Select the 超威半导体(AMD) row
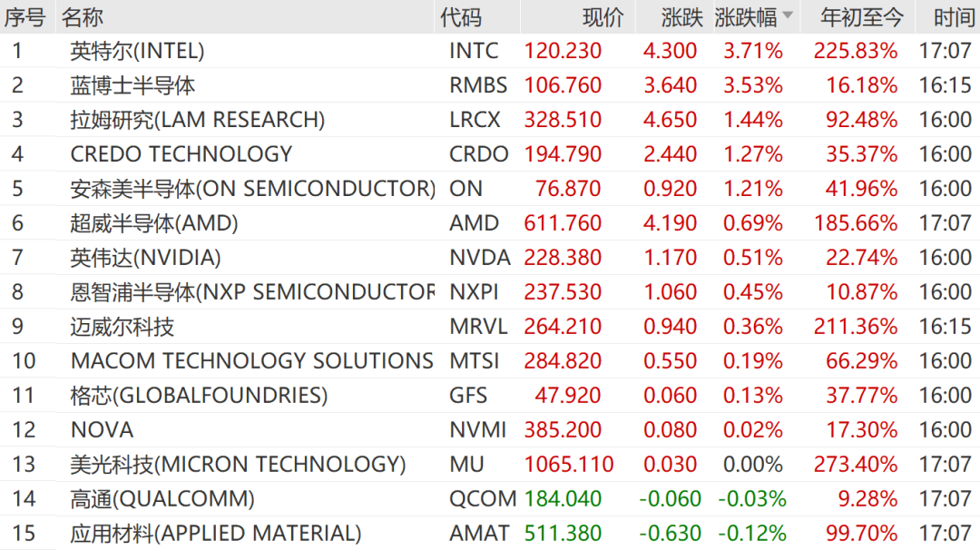The width and height of the screenshot is (980, 550). pos(490,222)
